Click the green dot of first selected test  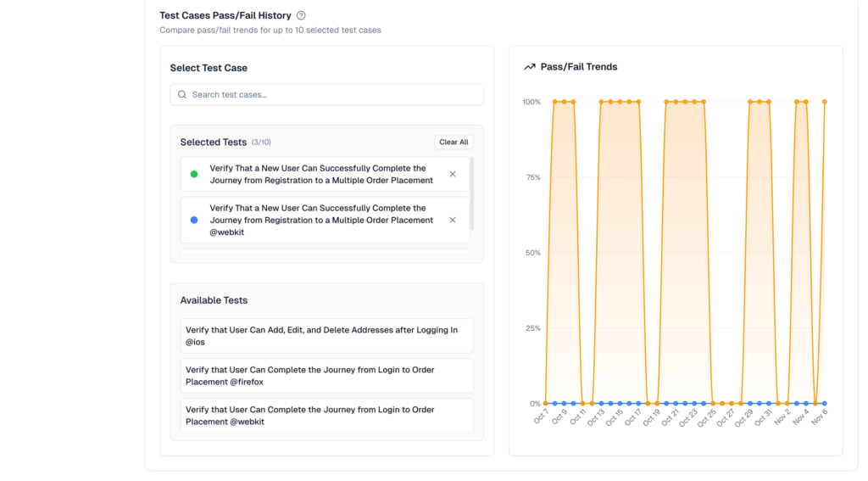point(194,174)
